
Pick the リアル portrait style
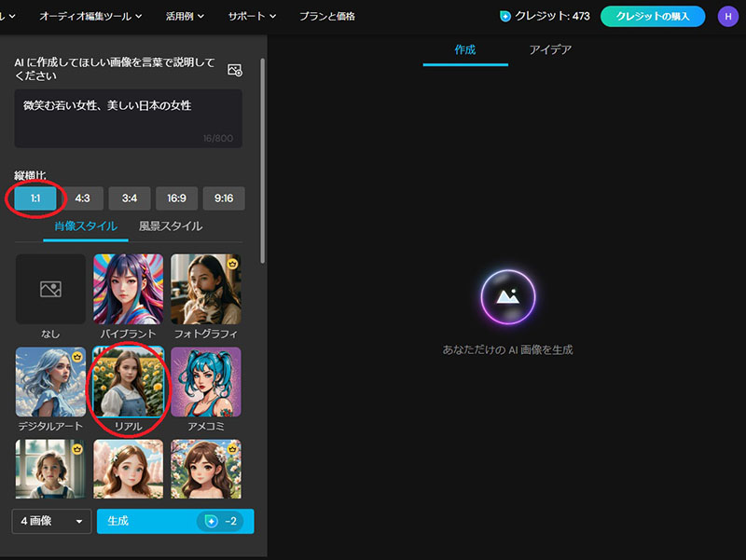pos(128,382)
